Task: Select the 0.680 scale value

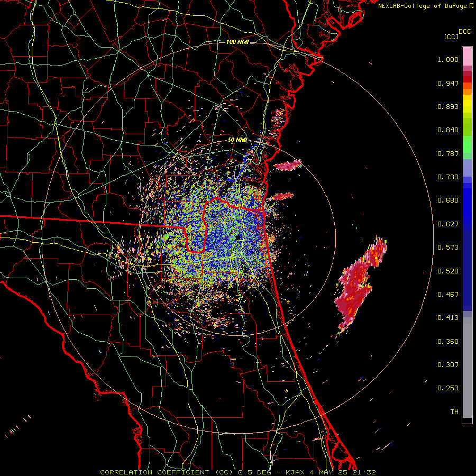Action: 448,200
